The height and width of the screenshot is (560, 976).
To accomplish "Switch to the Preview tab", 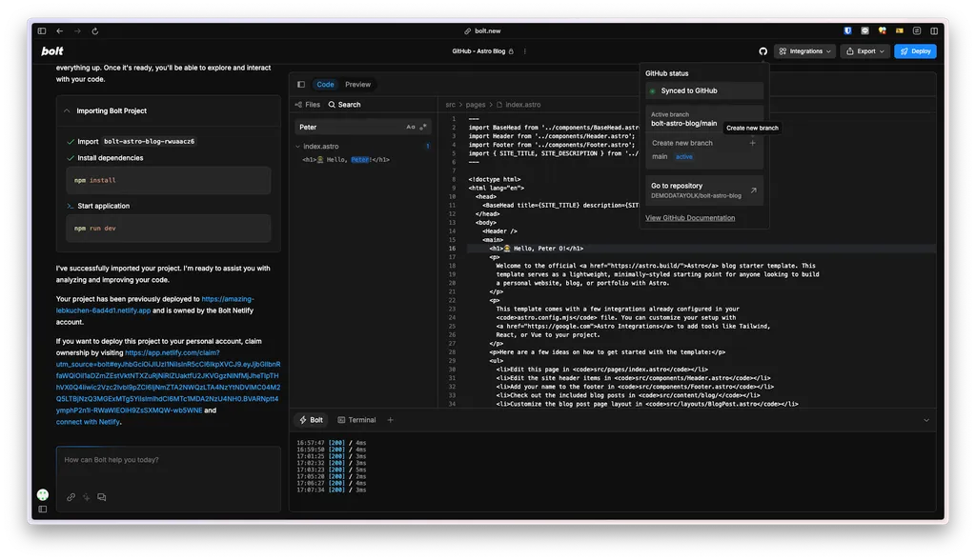I will click(x=358, y=85).
